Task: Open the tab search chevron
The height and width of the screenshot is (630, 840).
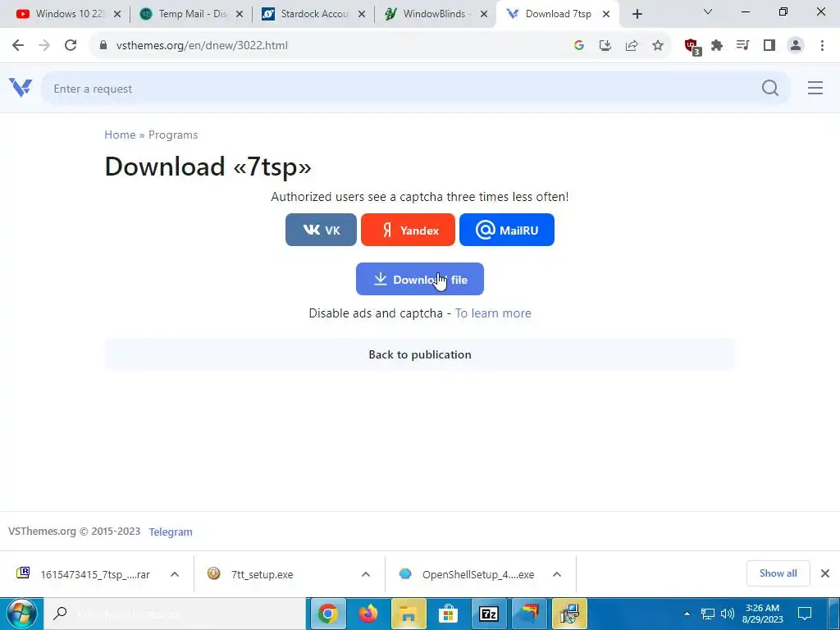Action: (x=708, y=11)
